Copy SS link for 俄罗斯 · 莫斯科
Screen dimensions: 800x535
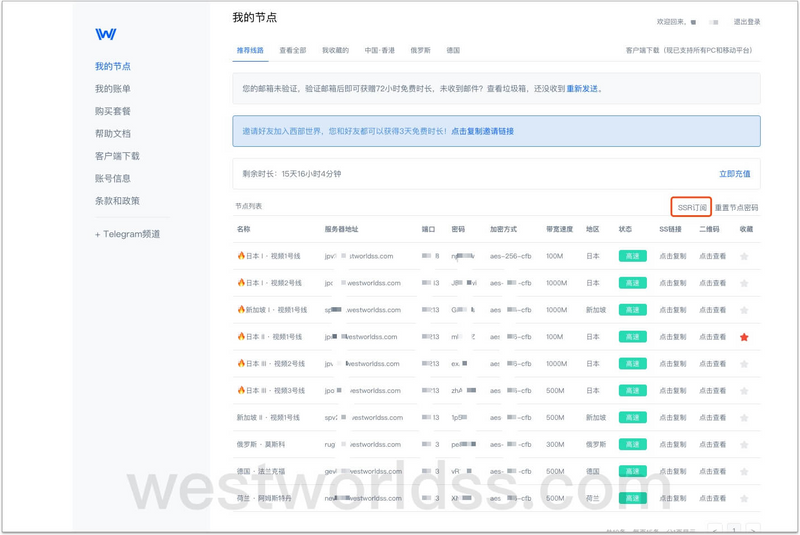(x=672, y=445)
